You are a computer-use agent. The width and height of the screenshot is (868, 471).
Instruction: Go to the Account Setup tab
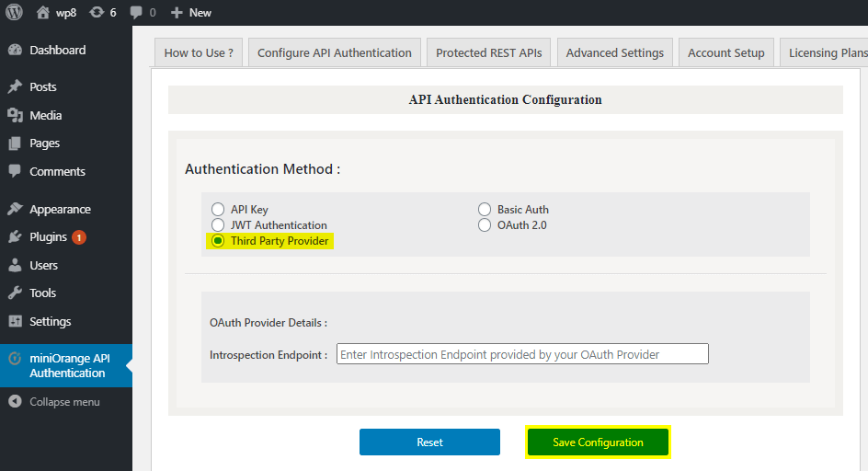point(725,53)
